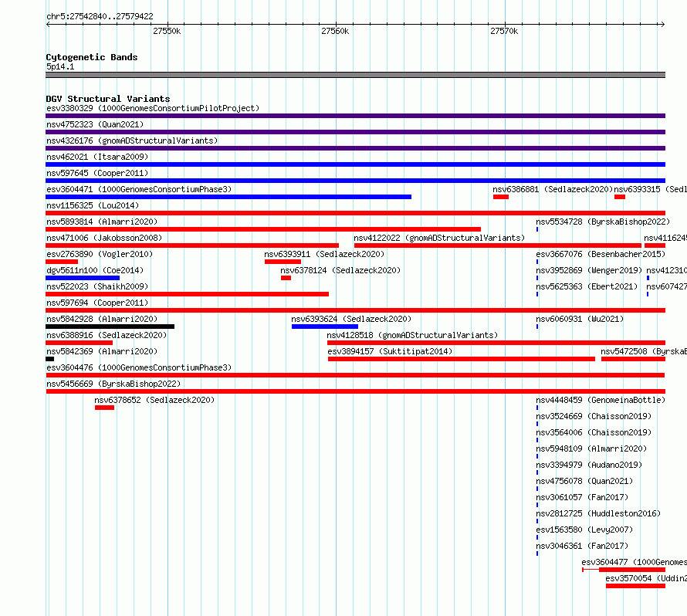Select nsv471006 (Jakobsson2008) label
This screenshot has width=687, height=616.
click(104, 238)
